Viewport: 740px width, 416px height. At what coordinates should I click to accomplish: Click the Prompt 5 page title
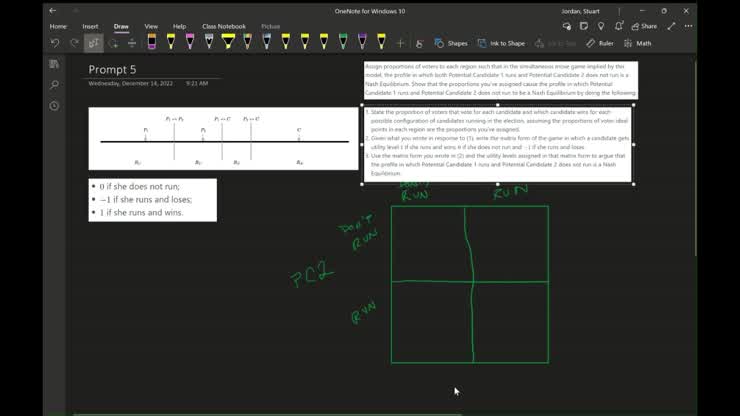pos(112,69)
